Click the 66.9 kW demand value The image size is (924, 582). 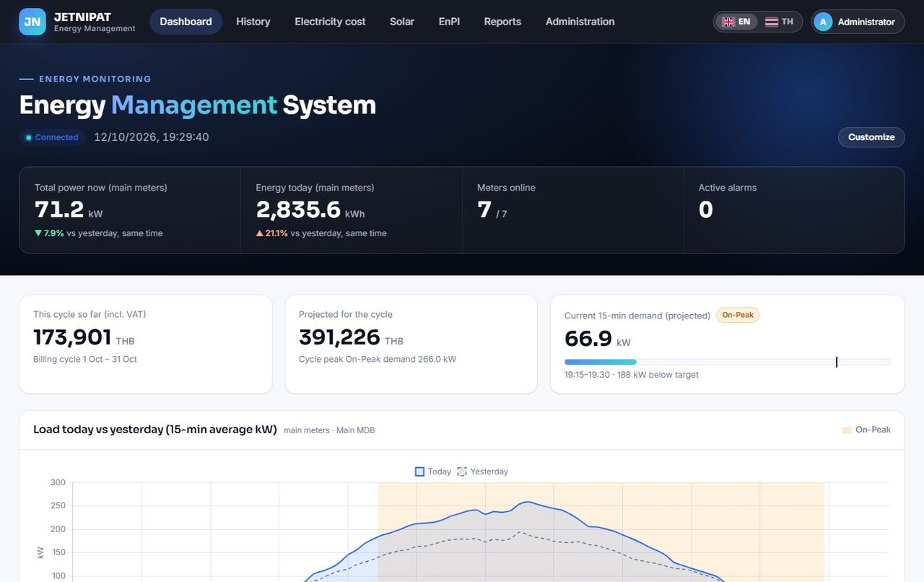pos(598,339)
